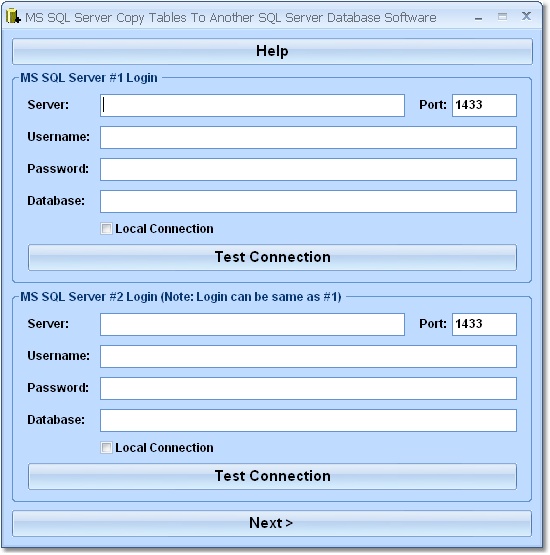Click the Password field in Server #1 login
Image resolution: width=550 pixels, height=555 pixels.
308,169
